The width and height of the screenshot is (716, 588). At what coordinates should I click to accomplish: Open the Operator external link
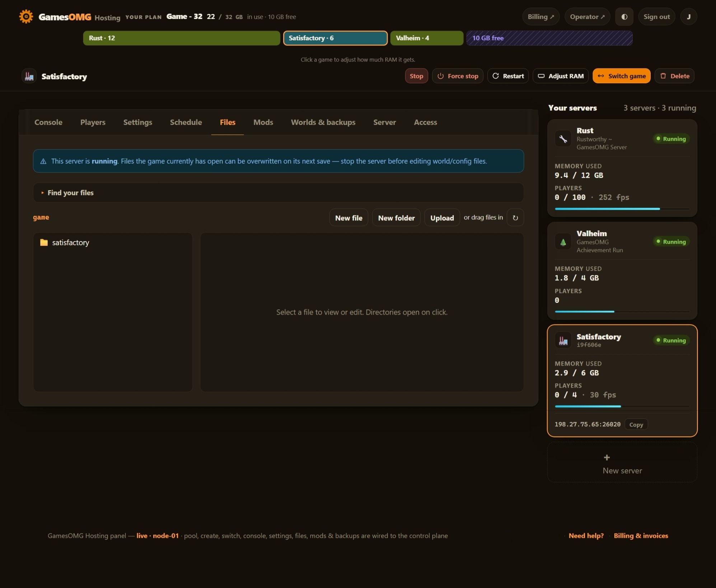587,17
